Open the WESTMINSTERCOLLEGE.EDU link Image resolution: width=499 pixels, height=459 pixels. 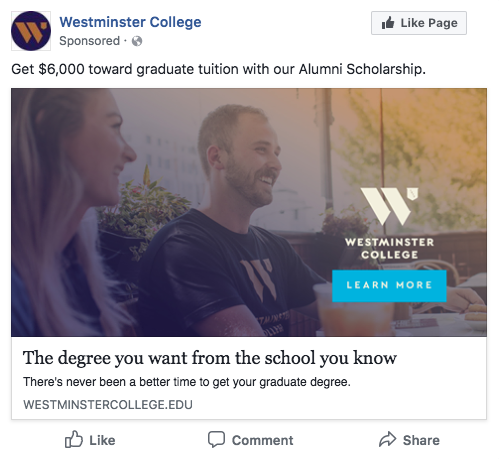point(108,405)
